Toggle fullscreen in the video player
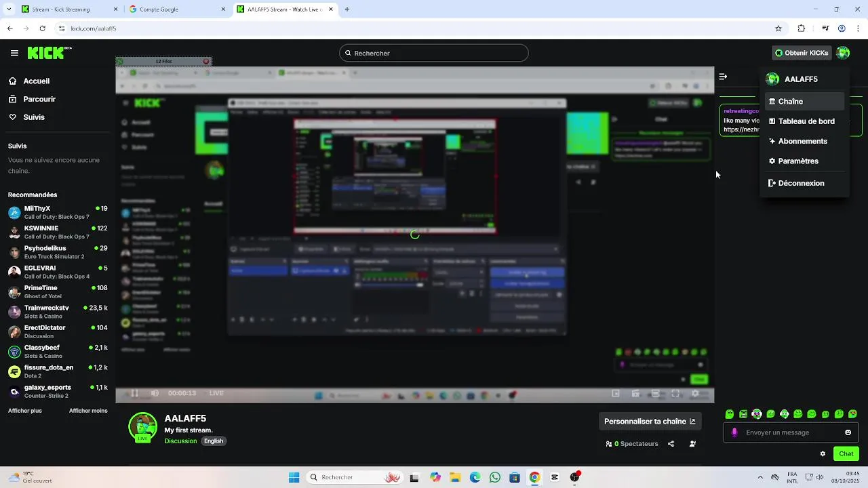868x488 pixels. pos(675,393)
